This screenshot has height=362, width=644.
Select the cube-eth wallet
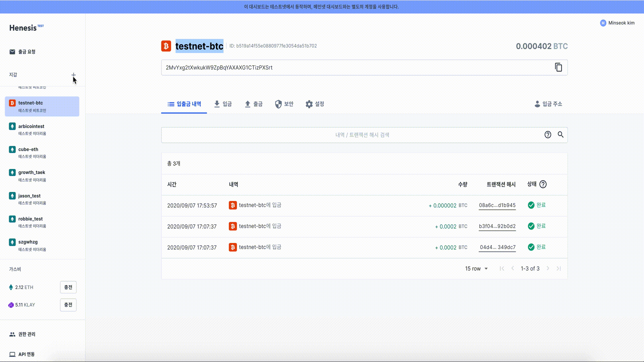click(42, 153)
